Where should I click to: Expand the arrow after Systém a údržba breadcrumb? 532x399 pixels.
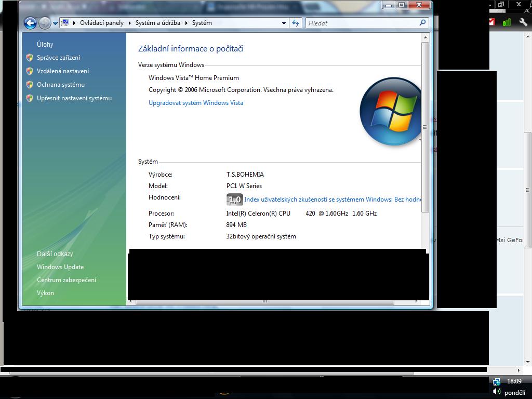pos(187,23)
